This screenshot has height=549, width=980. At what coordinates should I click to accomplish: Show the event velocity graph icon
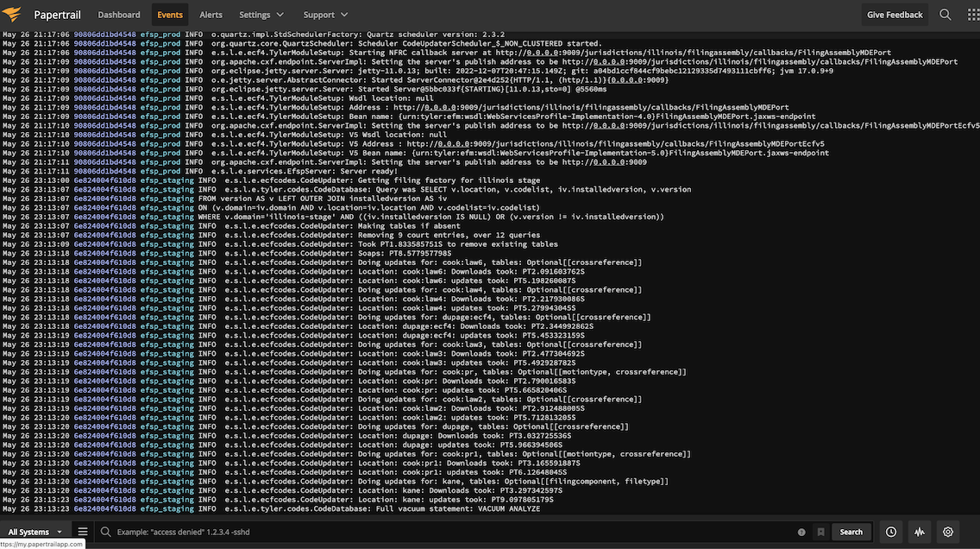click(920, 532)
